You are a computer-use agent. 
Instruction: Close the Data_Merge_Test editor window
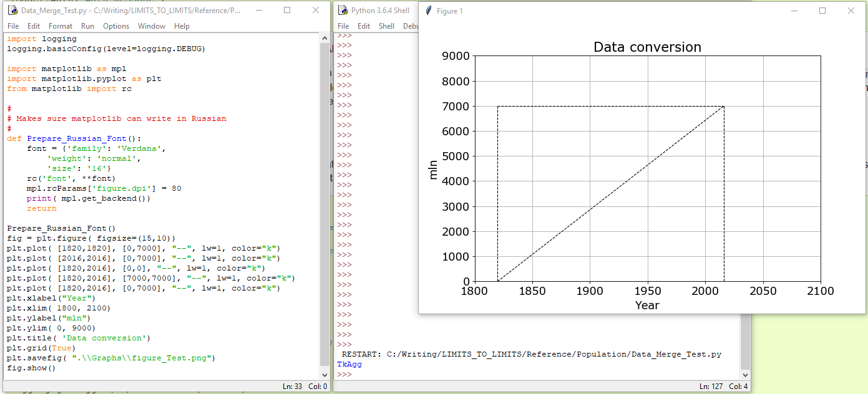(x=316, y=10)
